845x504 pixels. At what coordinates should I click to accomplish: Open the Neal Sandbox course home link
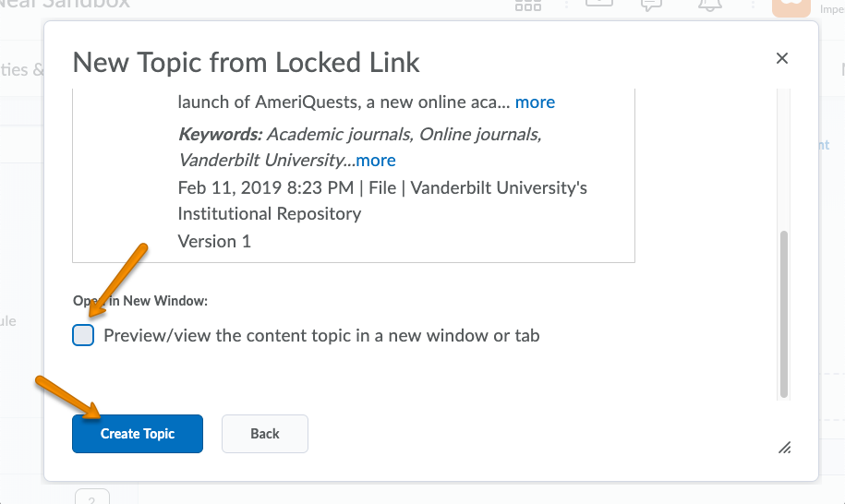point(65,4)
